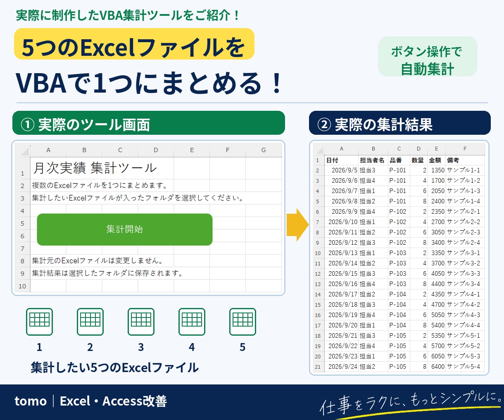Click the ① 実際のツール画面 heading
Image resolution: width=504 pixels, height=420 pixels.
click(149, 123)
